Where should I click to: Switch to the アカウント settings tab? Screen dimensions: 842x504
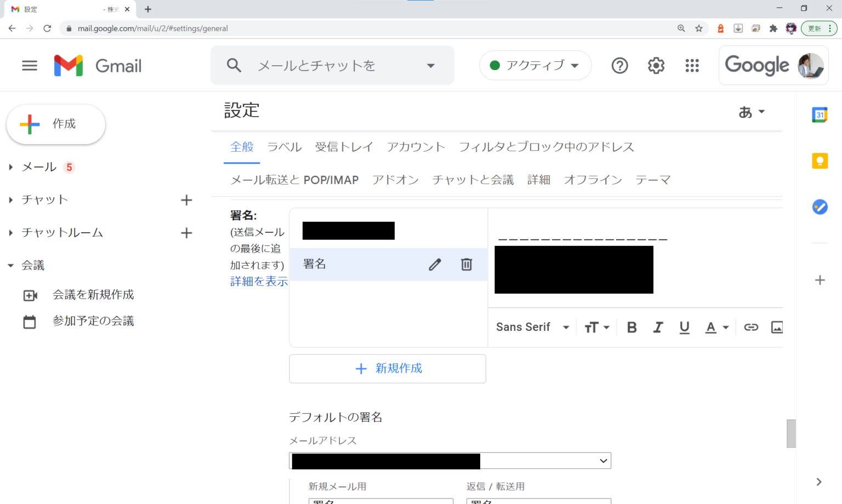click(416, 147)
